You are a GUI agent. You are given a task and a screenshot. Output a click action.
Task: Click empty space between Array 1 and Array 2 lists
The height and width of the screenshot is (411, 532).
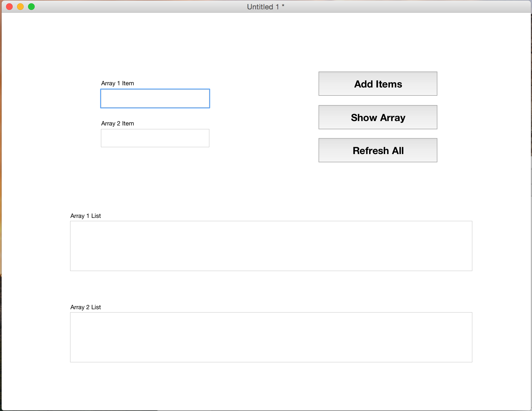(271, 289)
